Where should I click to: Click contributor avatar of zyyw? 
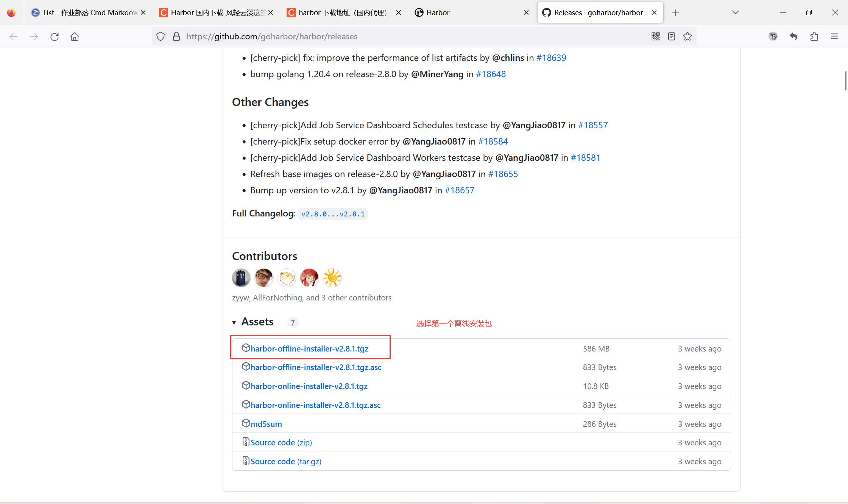(x=241, y=277)
